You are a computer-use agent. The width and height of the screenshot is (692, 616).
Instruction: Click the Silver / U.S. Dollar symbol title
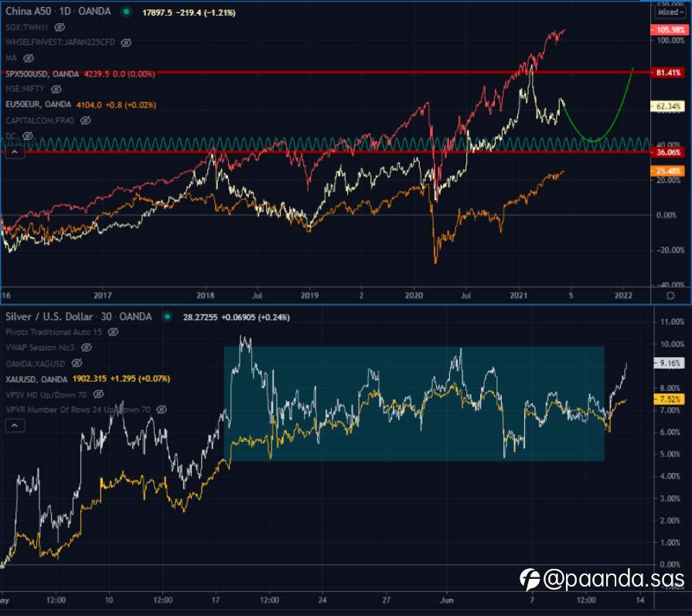pyautogui.click(x=49, y=317)
